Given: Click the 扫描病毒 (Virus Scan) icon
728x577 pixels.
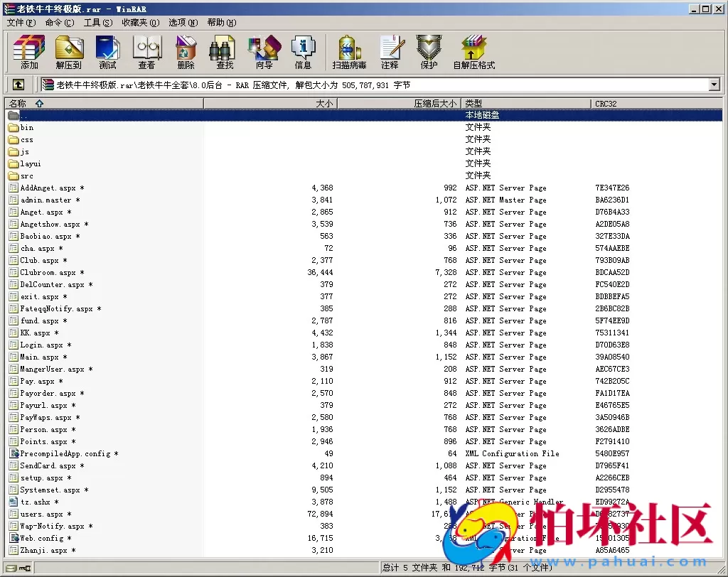Looking at the screenshot, I should pyautogui.click(x=349, y=52).
